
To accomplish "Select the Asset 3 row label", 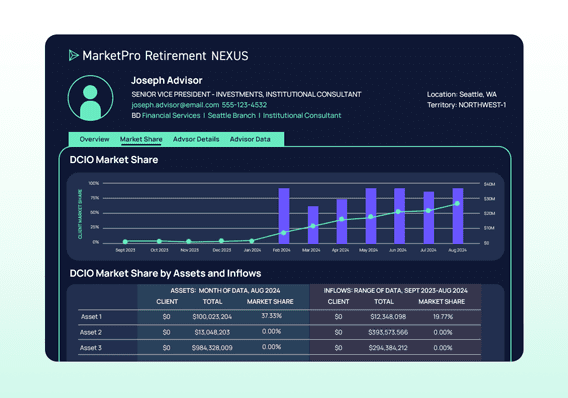I will point(91,348).
